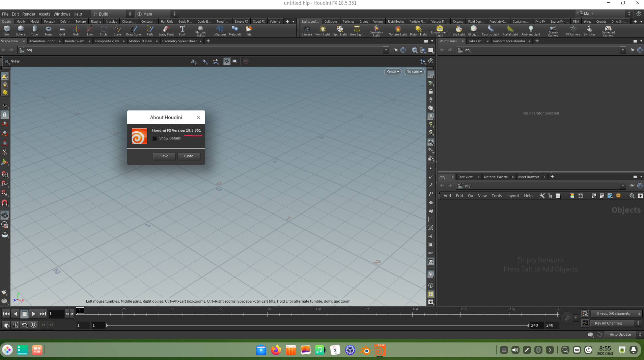
Task: Expand the Key All Channels dropdown
Action: click(x=616, y=323)
